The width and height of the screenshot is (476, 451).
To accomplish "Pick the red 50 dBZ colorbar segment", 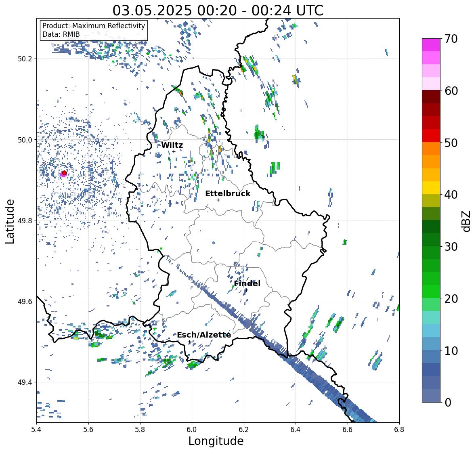I will (431, 136).
